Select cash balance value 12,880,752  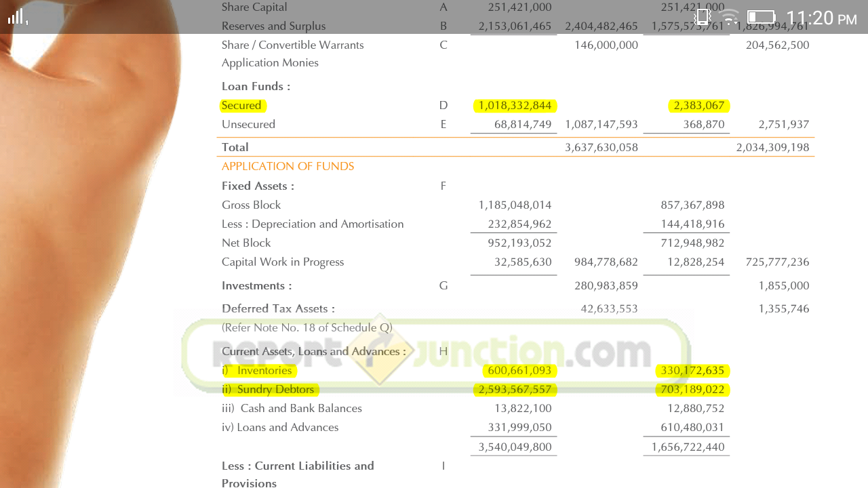pos(696,409)
